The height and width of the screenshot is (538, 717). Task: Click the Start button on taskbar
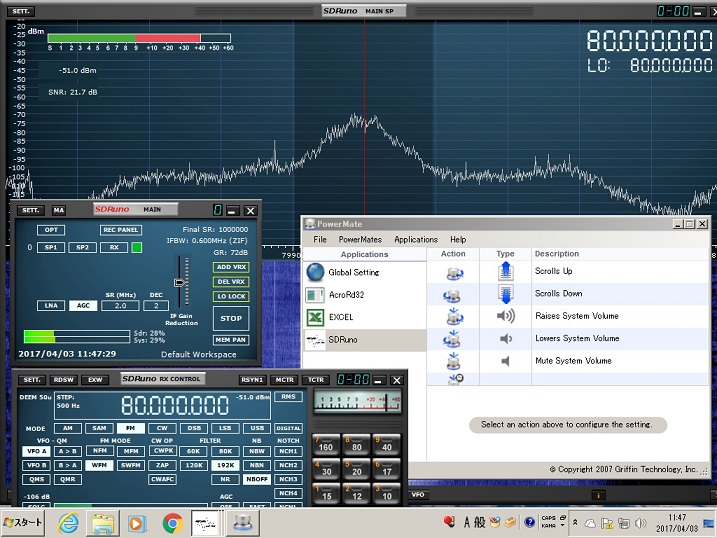click(23, 523)
